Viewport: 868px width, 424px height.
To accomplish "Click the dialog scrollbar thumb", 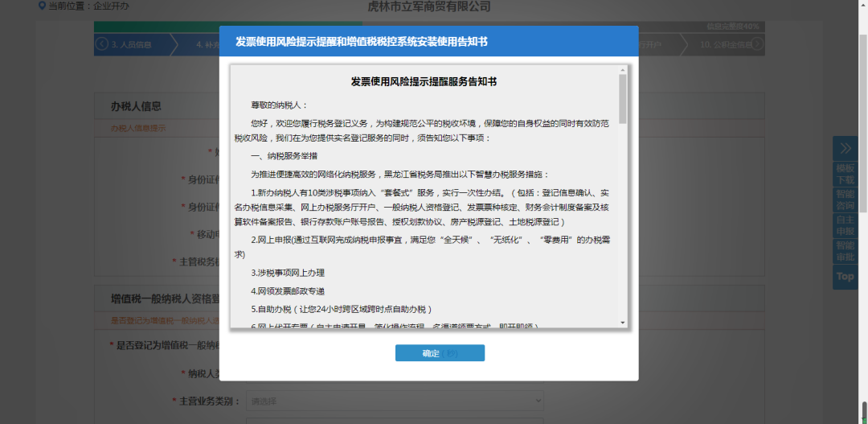I will (623, 99).
